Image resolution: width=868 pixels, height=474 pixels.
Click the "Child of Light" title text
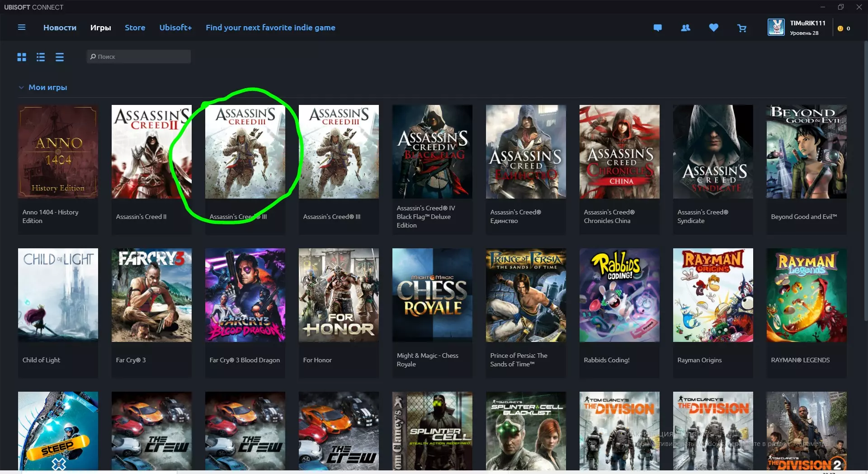click(41, 360)
